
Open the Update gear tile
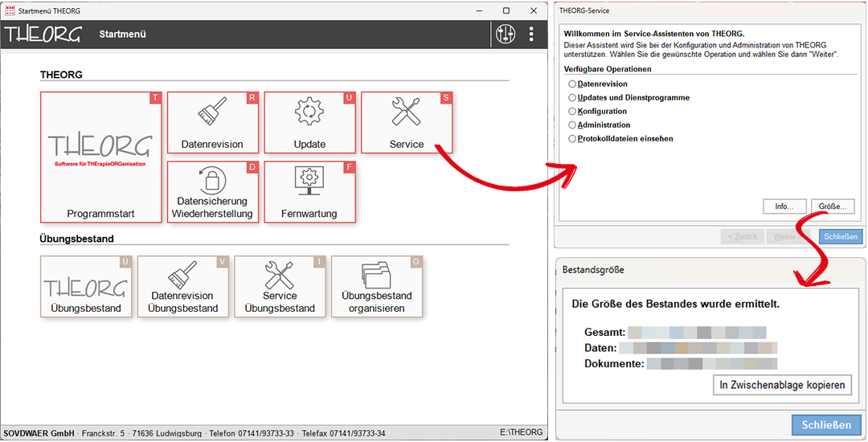point(309,123)
